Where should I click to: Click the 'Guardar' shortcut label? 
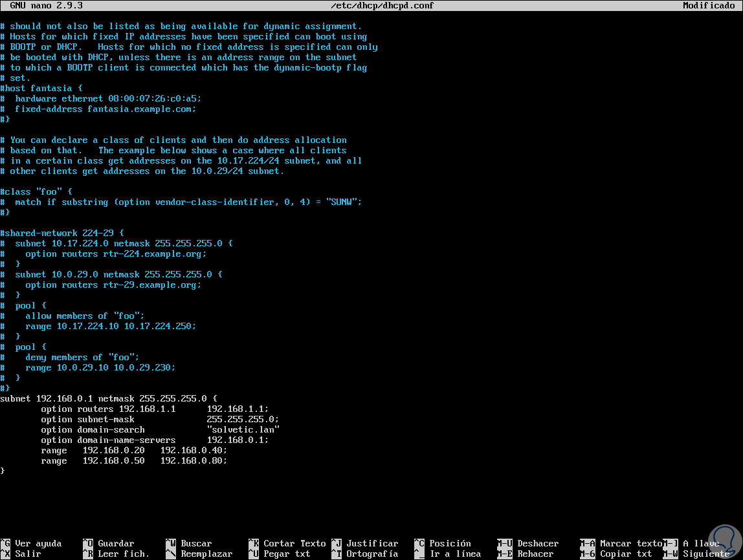(116, 543)
